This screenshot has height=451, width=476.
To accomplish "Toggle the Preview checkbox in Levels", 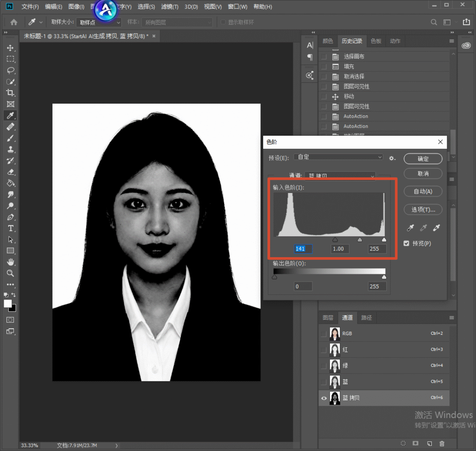I will pyautogui.click(x=406, y=243).
